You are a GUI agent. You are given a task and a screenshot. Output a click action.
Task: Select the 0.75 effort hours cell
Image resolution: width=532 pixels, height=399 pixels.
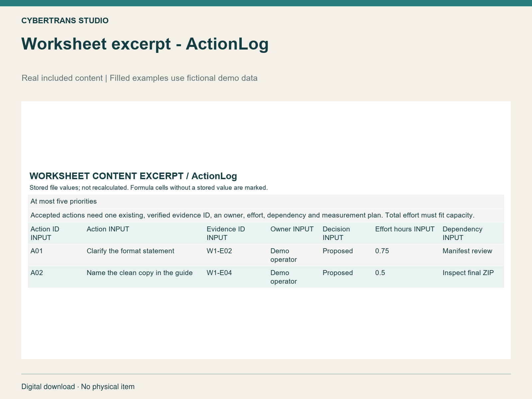click(406, 255)
